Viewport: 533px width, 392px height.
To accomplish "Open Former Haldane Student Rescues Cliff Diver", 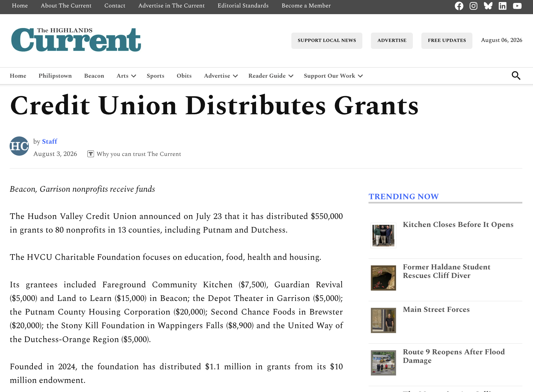I will coord(446,271).
